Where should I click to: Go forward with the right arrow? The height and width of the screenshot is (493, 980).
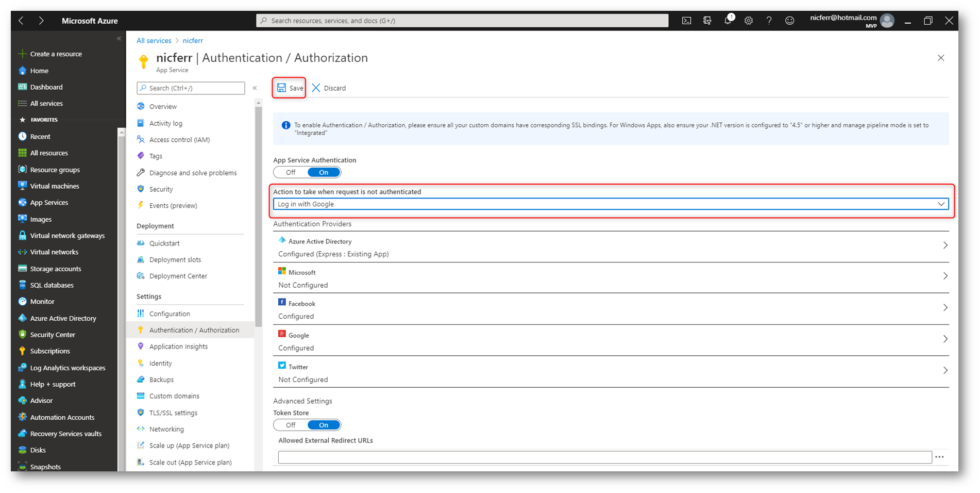point(41,21)
